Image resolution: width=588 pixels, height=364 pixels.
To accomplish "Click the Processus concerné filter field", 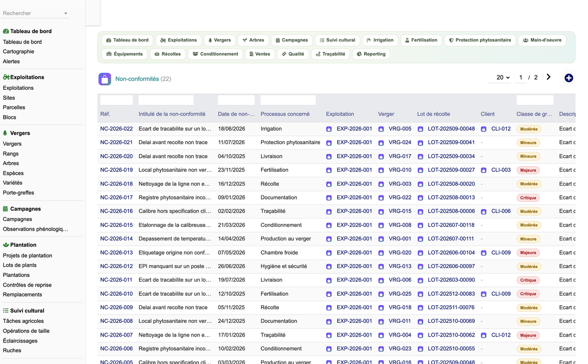I will (288, 100).
